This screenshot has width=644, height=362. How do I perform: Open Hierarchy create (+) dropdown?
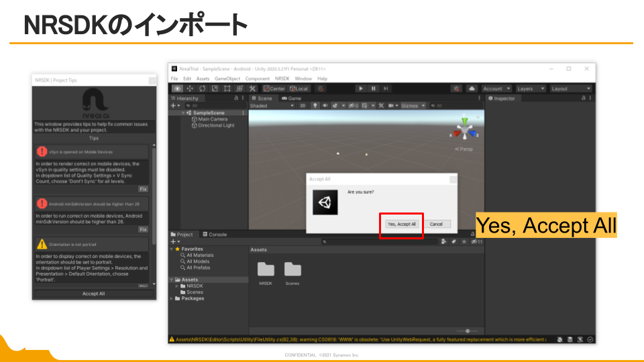click(x=175, y=105)
